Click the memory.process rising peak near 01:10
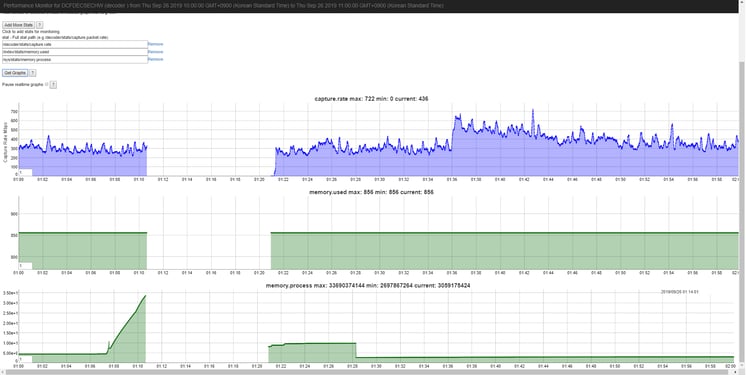This screenshot has height=375, width=746. click(x=145, y=296)
